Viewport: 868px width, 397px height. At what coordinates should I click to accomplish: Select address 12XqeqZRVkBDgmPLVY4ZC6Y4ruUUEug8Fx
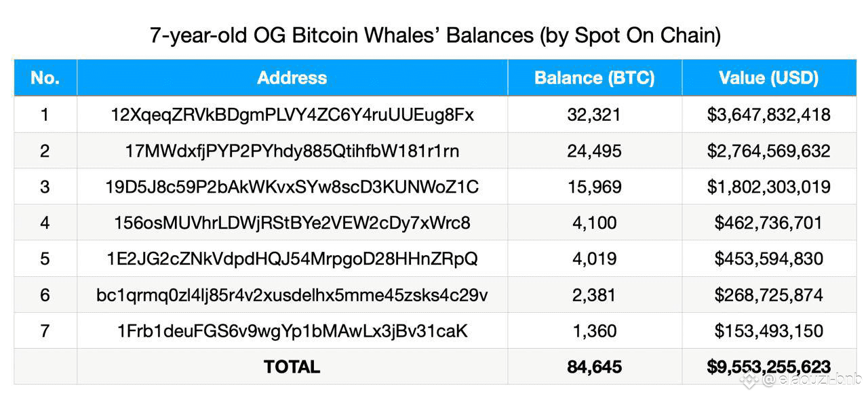pos(292,115)
